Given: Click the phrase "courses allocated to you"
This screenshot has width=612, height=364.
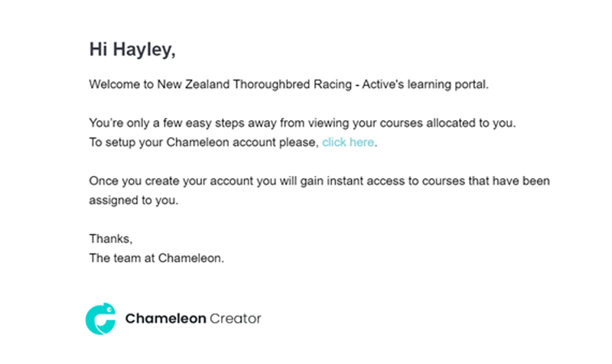Looking at the screenshot, I should pos(448,123).
